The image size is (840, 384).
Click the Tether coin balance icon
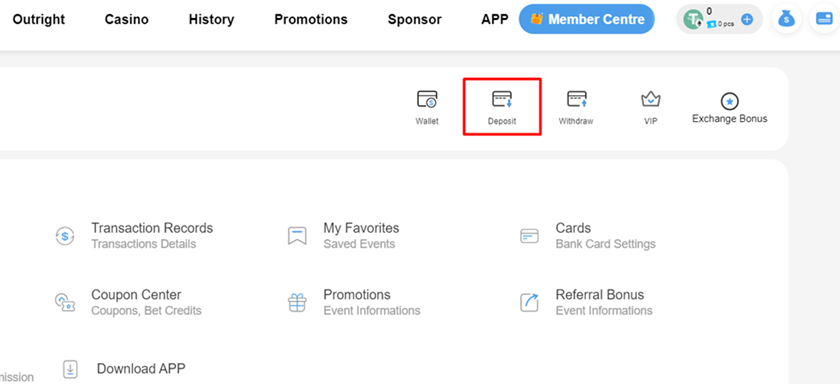click(696, 20)
